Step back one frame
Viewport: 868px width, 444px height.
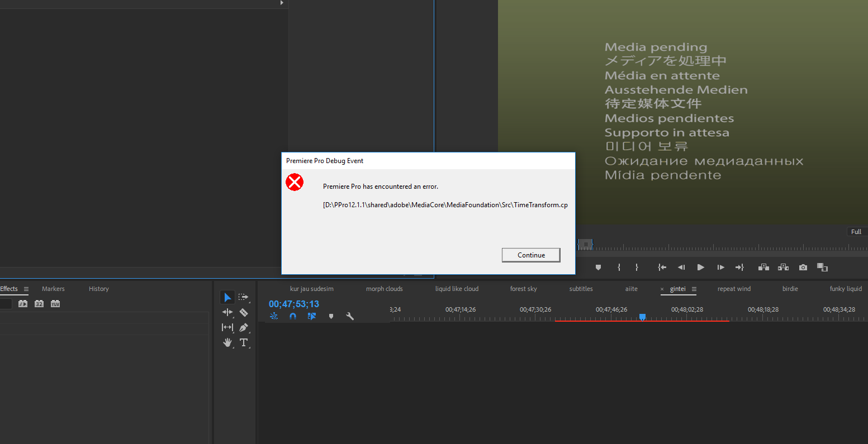coord(681,268)
